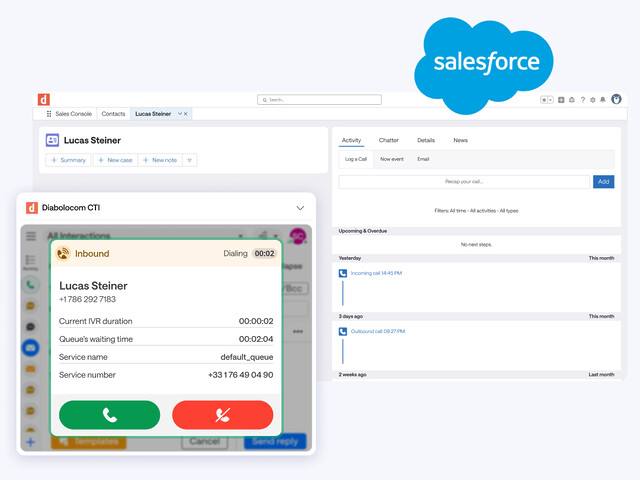The height and width of the screenshot is (480, 640).
Task: Click the Recap your call input field
Action: tap(464, 182)
